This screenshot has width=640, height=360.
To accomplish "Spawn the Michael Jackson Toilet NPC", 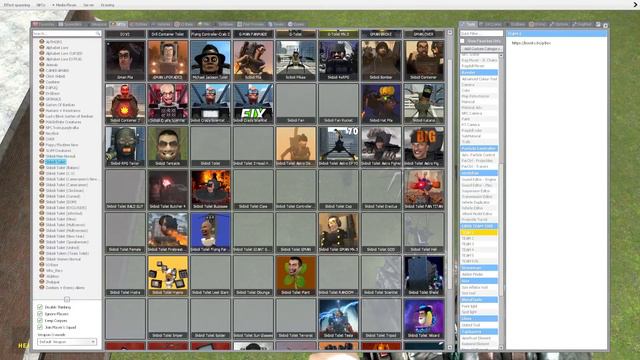I will tap(210, 60).
